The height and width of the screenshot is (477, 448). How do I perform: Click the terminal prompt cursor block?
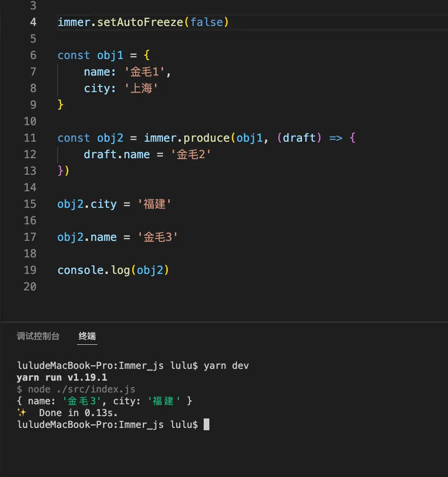pyautogui.click(x=207, y=424)
